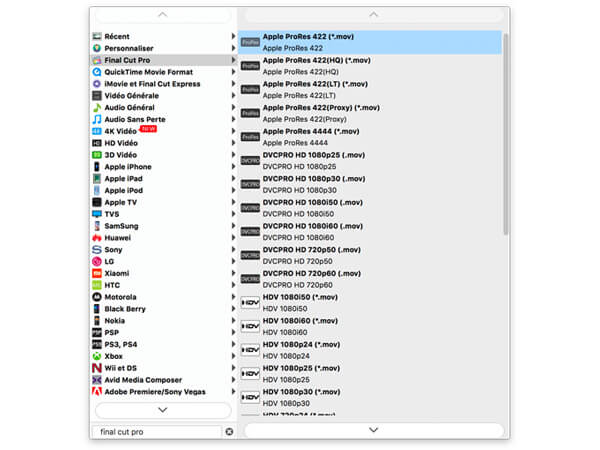The width and height of the screenshot is (600, 450).
Task: Click the HDV icon for HDV 1080p24
Action: [x=250, y=350]
